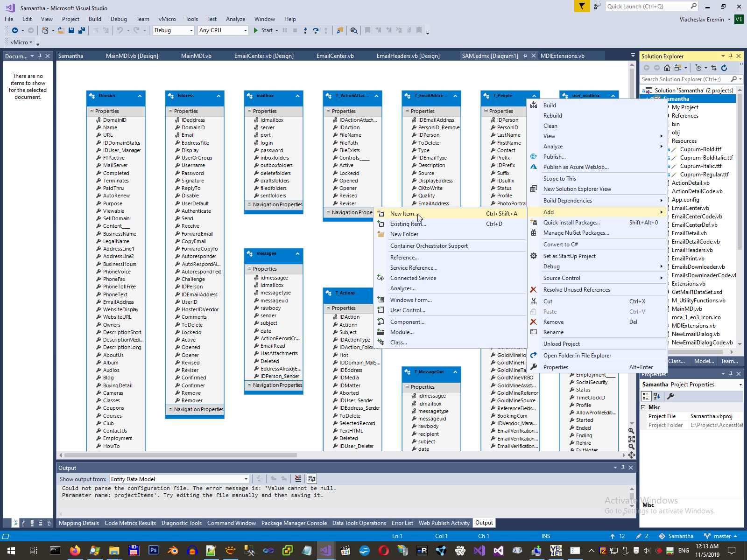This screenshot has width=747, height=560.
Task: Save the current file with the Save icon
Action: point(71,30)
